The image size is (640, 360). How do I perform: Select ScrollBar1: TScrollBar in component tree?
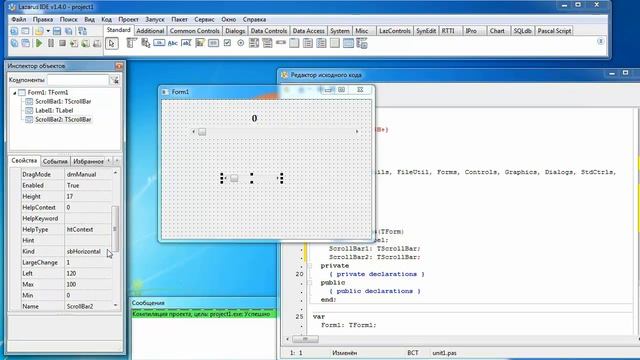point(63,102)
